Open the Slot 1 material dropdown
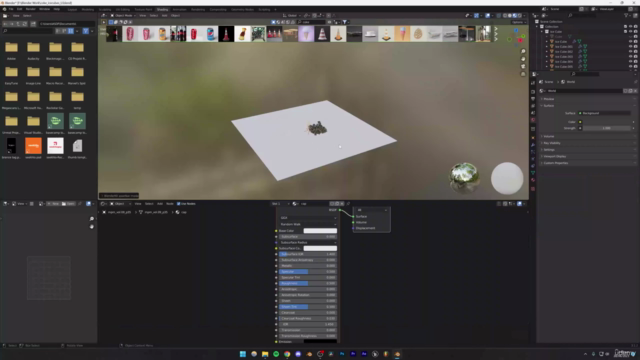The height and width of the screenshot is (360, 640). click(x=280, y=204)
